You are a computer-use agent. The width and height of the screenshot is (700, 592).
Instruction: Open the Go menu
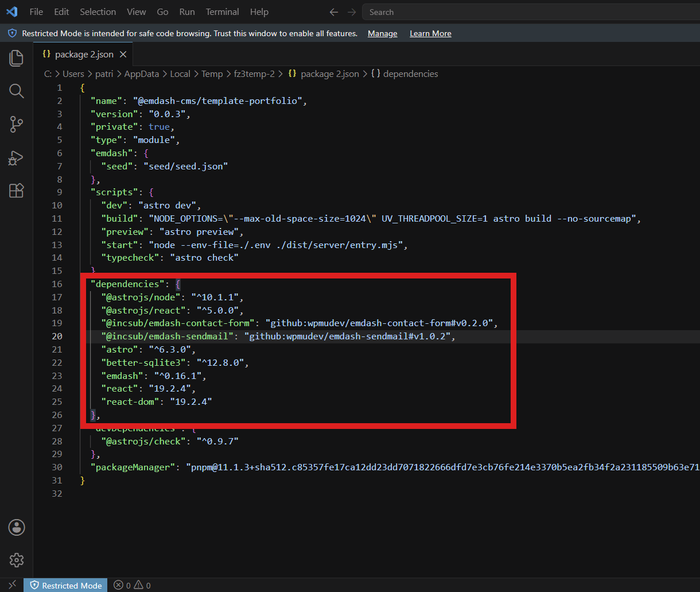pyautogui.click(x=162, y=12)
